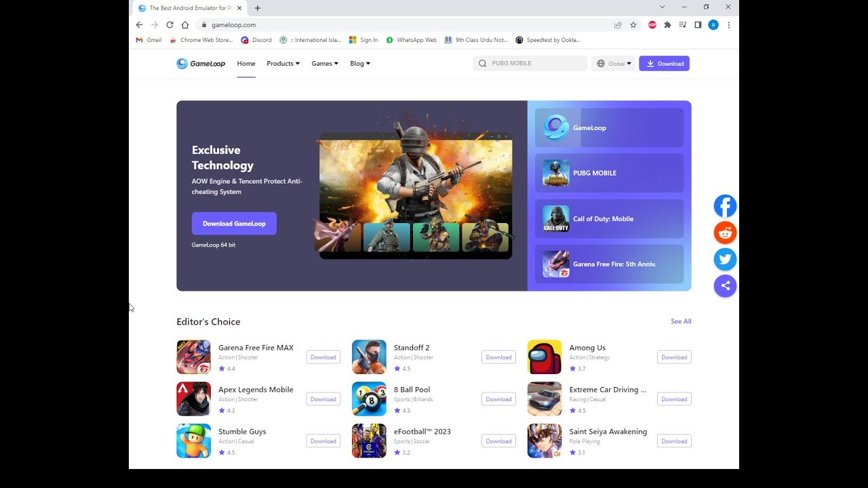Viewport: 868px width, 488px height.
Task: Open Speedtest by Ookla bookmark
Action: (548, 40)
